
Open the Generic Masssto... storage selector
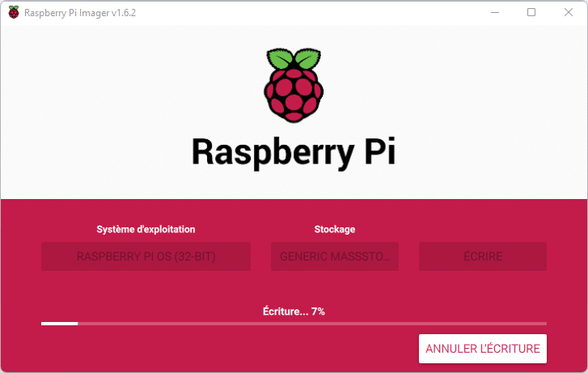click(x=335, y=256)
